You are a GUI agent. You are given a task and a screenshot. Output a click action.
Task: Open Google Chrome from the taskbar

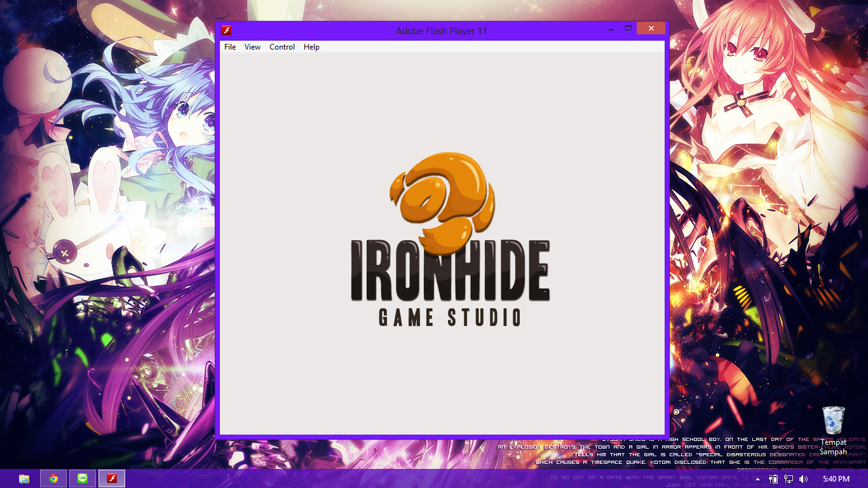point(53,478)
